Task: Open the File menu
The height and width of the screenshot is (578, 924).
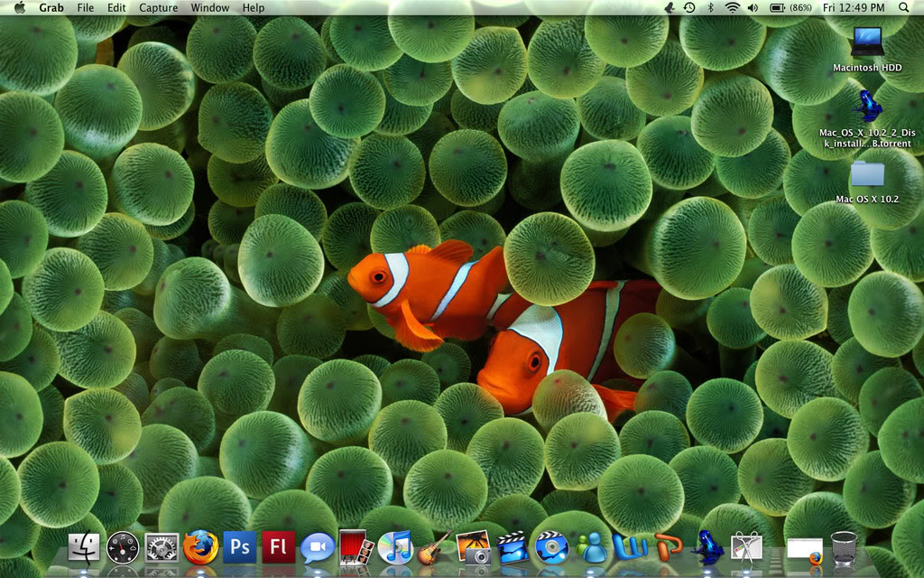Action: pos(86,7)
